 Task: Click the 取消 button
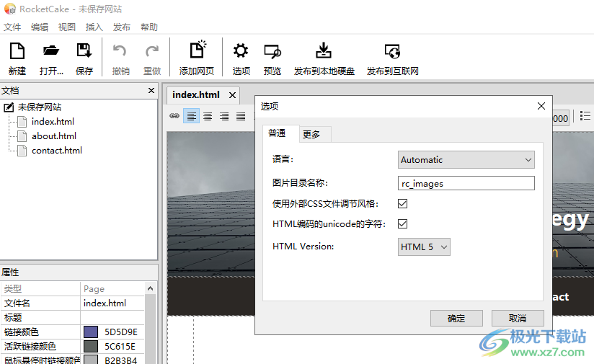pyautogui.click(x=518, y=318)
